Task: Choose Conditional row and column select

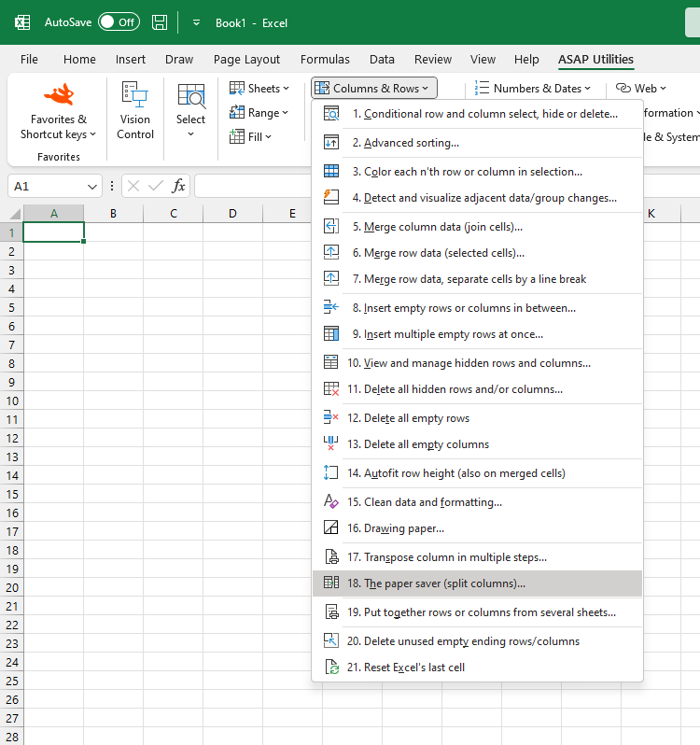Action: [477, 114]
